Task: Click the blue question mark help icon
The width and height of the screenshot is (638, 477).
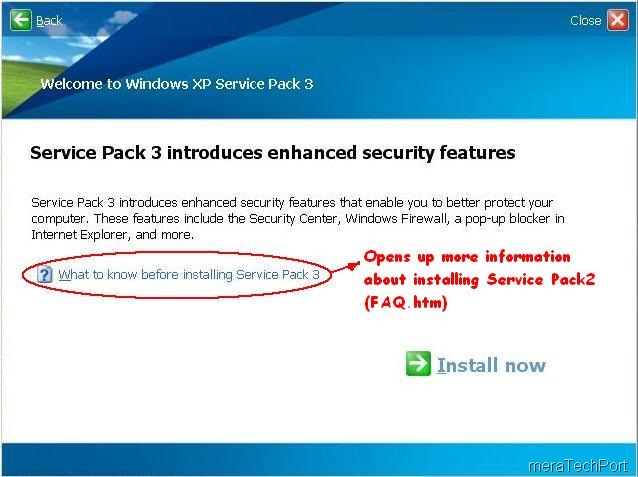Action: pyautogui.click(x=44, y=275)
